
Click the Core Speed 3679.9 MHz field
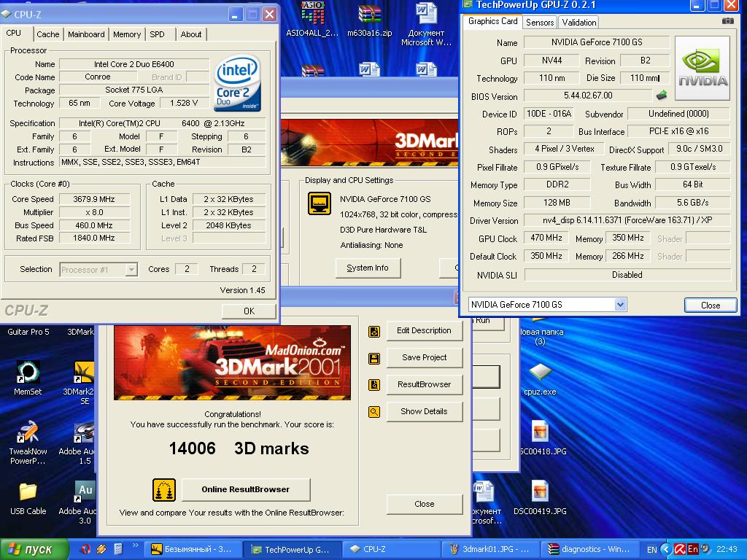click(x=94, y=200)
